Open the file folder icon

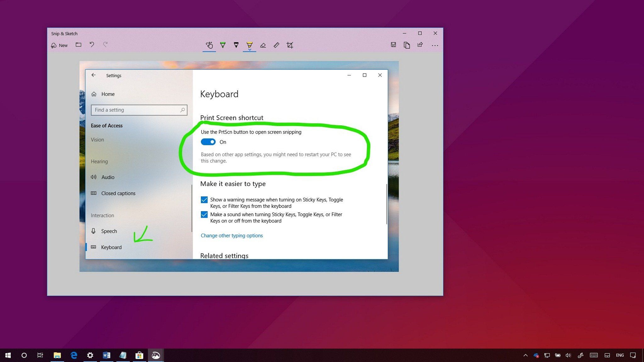coord(78,45)
